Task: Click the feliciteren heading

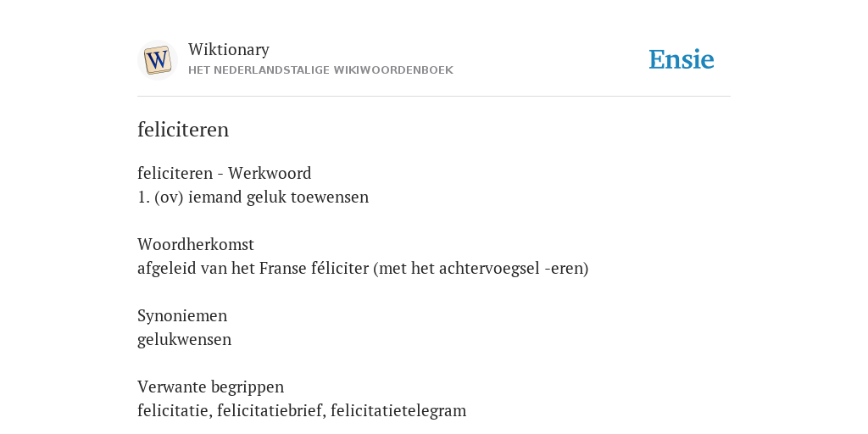Action: pyautogui.click(x=183, y=130)
